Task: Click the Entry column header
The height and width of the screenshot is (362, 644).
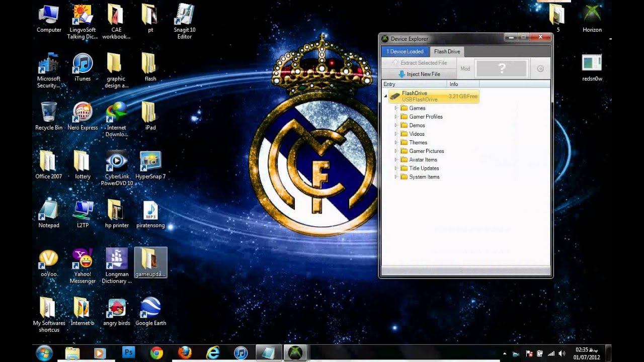Action: pyautogui.click(x=414, y=84)
